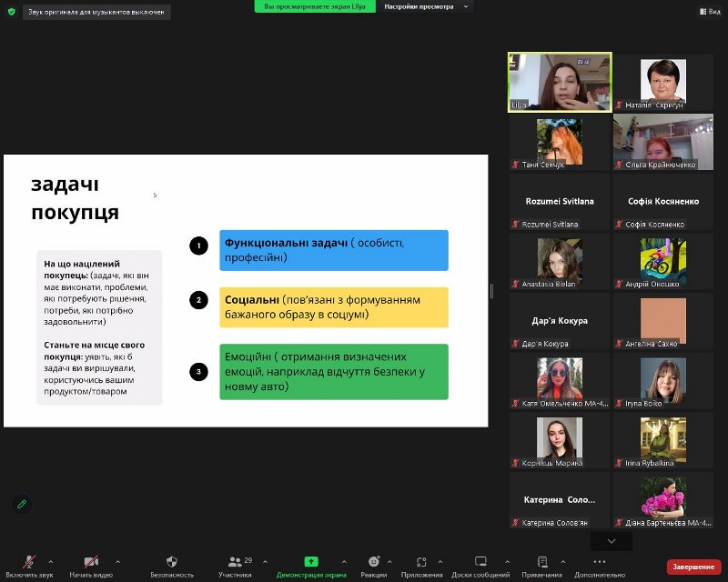Select Катерина Солов'ян participant tile
This screenshot has height=582, width=728.
coord(560,500)
